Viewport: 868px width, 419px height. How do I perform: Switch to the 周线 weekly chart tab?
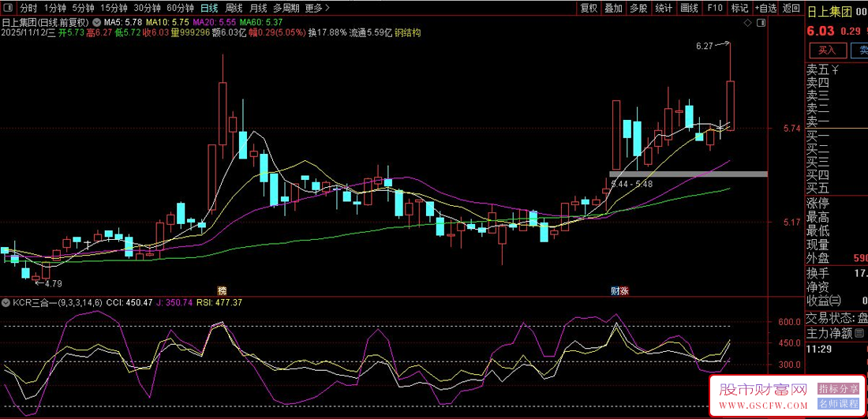[234, 8]
